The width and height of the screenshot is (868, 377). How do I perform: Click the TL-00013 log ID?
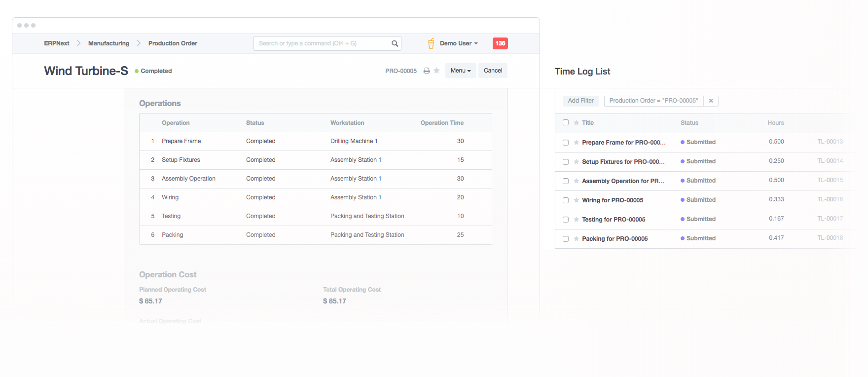(830, 142)
